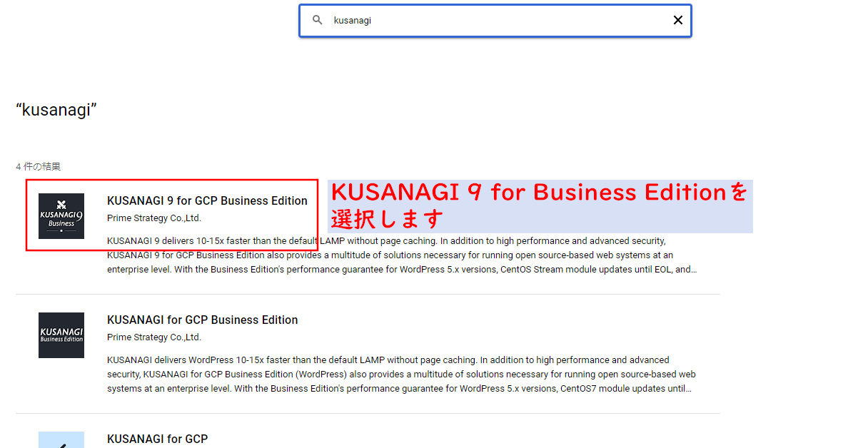Click the dark KUSANAGI Business Edition logo
The image size is (868, 448).
pyautogui.click(x=61, y=335)
